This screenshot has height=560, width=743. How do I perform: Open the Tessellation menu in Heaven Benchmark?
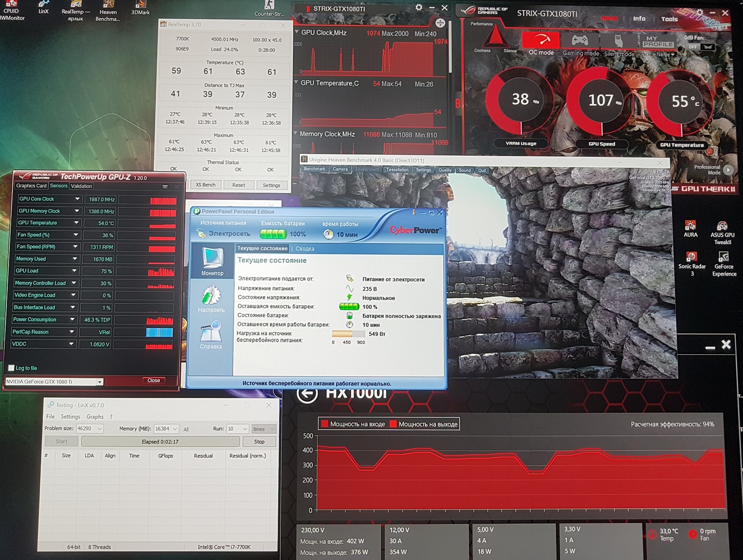[x=397, y=170]
